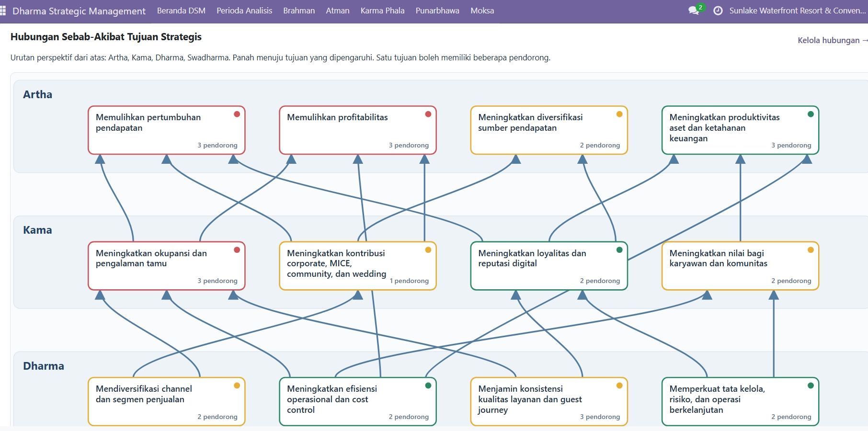Image resolution: width=868 pixels, height=431 pixels.
Task: Open Meningkatkan kontribusi corporate, MICE card
Action: click(x=358, y=266)
